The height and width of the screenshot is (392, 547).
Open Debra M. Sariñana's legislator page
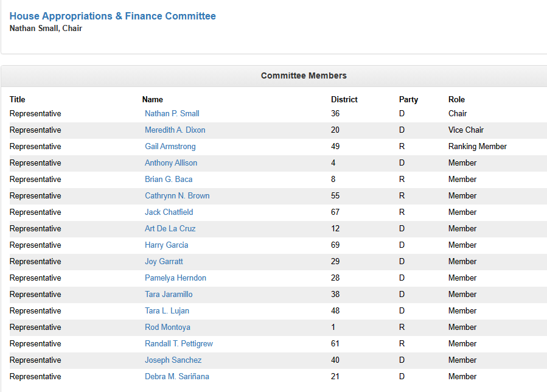(x=176, y=377)
